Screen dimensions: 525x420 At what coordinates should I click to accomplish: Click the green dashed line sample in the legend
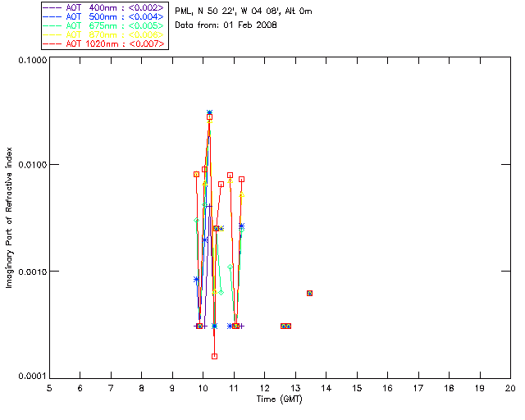pyautogui.click(x=52, y=25)
